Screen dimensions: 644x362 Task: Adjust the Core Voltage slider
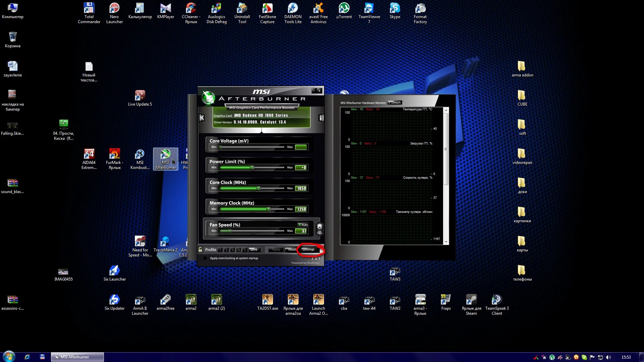252,147
